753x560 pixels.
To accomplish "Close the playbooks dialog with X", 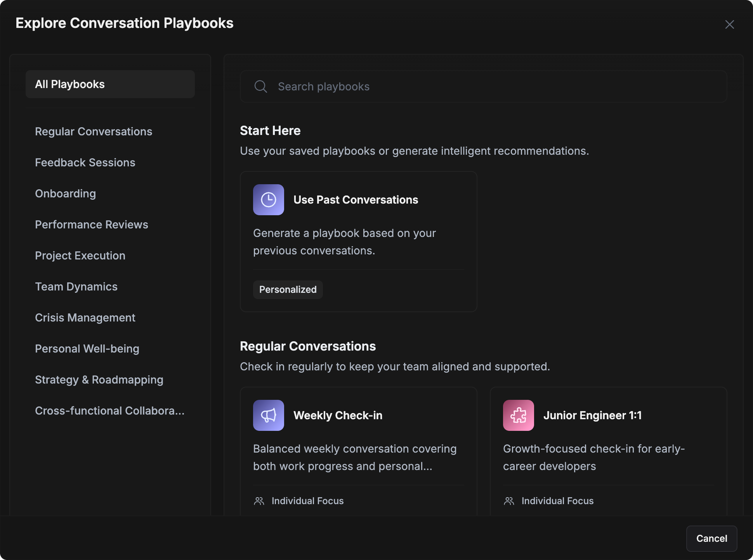I will click(x=729, y=24).
